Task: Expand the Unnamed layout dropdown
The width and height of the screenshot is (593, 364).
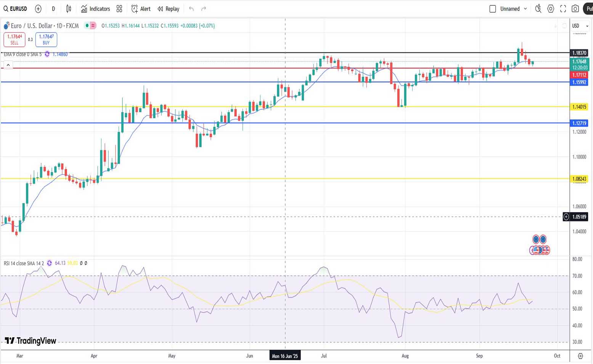Action: 525,9
